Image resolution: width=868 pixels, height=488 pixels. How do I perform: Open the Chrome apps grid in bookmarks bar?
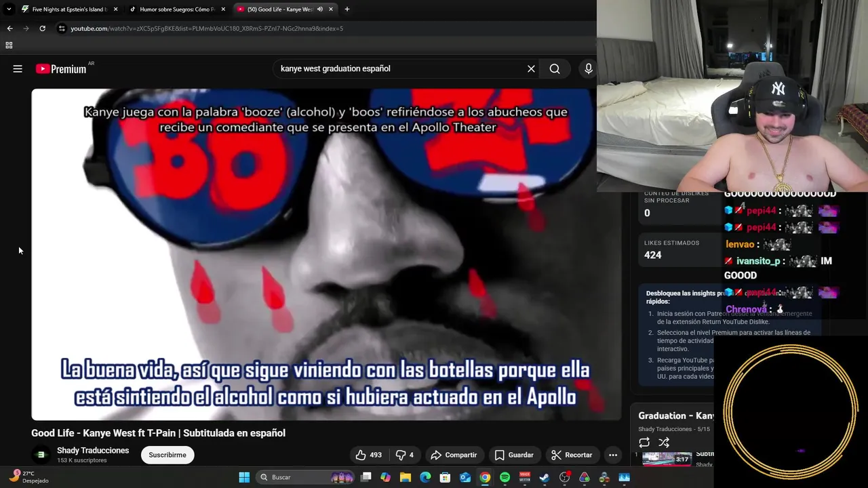(x=9, y=45)
